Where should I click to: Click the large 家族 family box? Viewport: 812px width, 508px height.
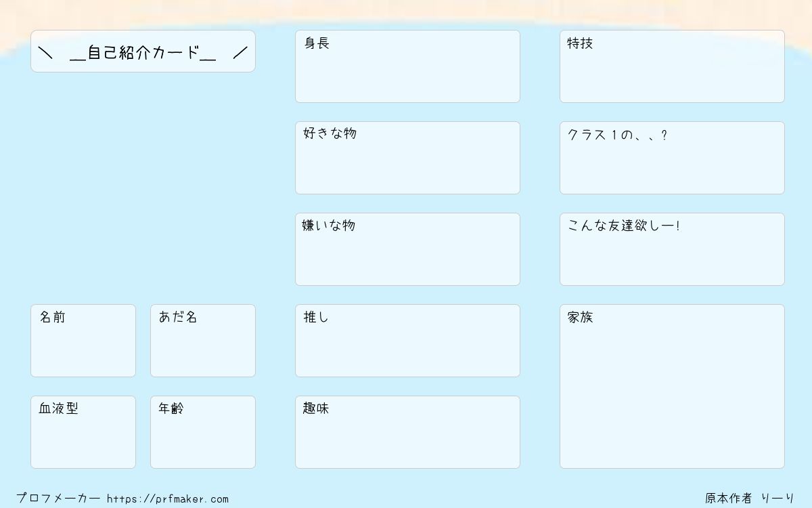pos(672,386)
